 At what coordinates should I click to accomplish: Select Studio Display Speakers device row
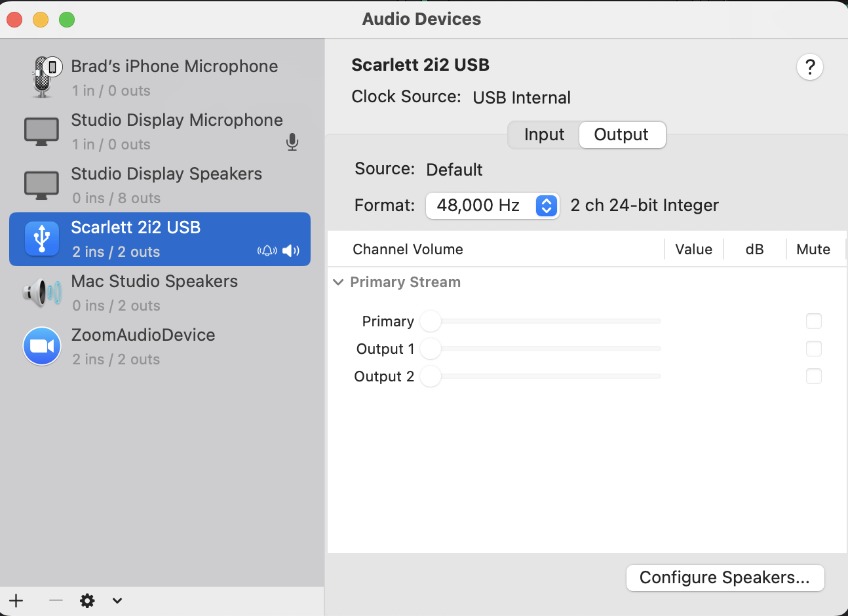tap(160, 185)
